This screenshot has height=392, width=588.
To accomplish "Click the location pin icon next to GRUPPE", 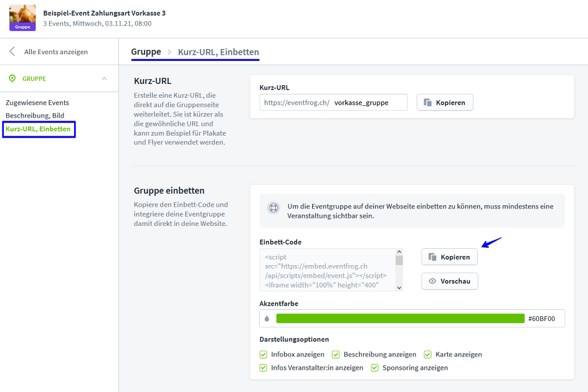I will 12,78.
